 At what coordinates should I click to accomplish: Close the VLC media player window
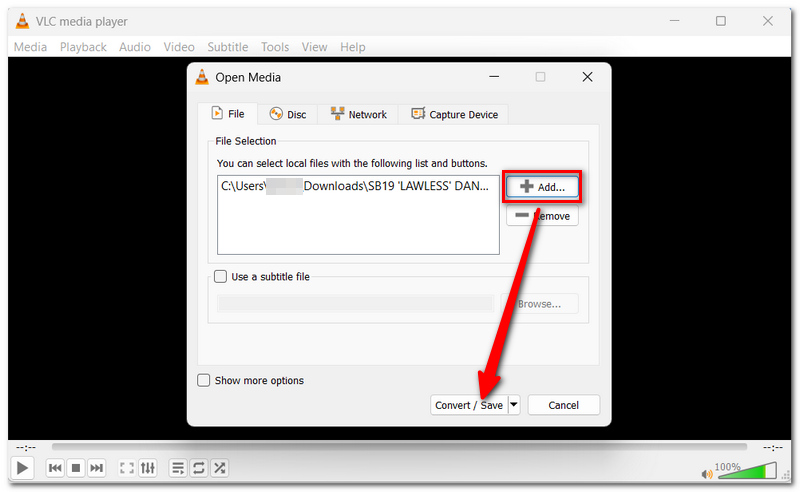(x=767, y=21)
